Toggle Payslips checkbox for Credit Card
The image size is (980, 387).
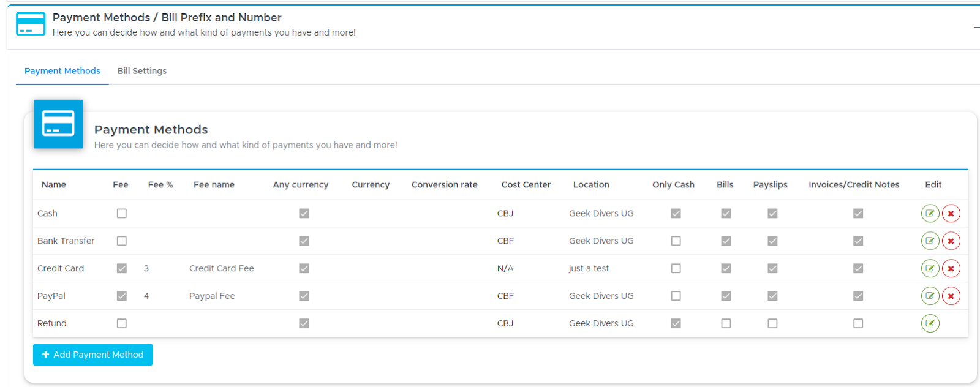[x=772, y=268]
